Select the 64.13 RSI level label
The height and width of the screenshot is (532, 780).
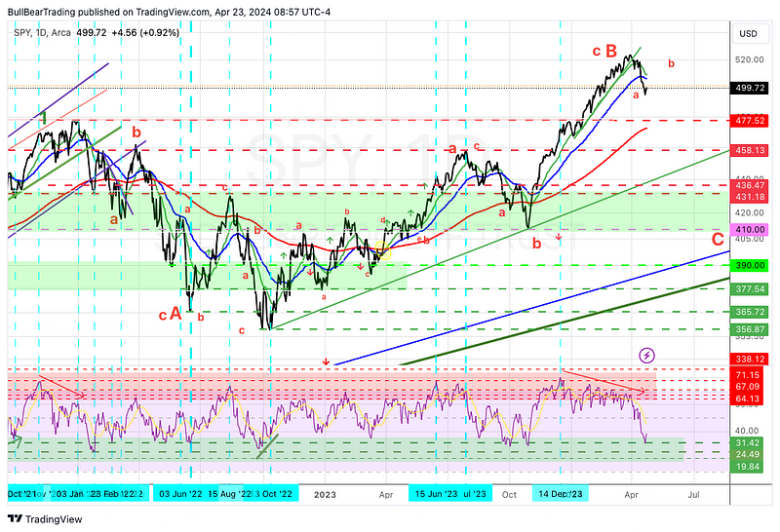tap(747, 399)
